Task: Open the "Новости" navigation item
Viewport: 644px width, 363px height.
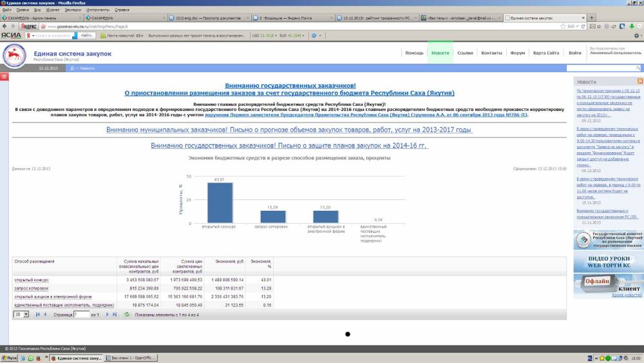Action: pos(440,53)
